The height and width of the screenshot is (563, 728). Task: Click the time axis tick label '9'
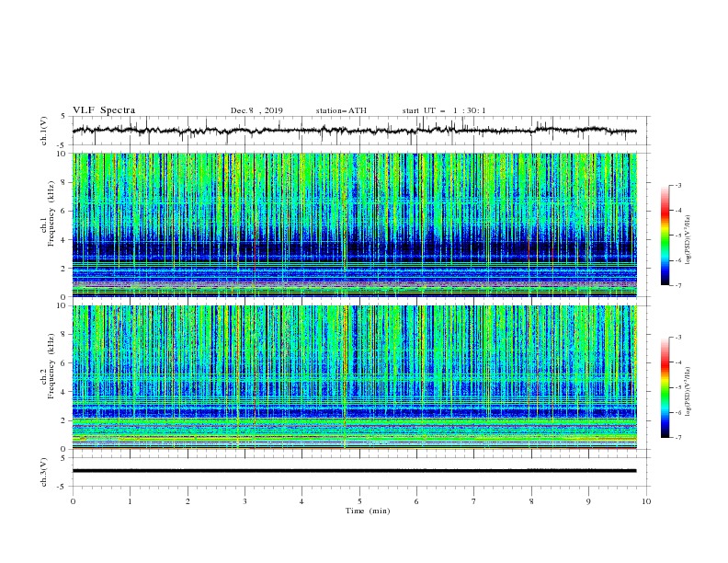pyautogui.click(x=588, y=501)
